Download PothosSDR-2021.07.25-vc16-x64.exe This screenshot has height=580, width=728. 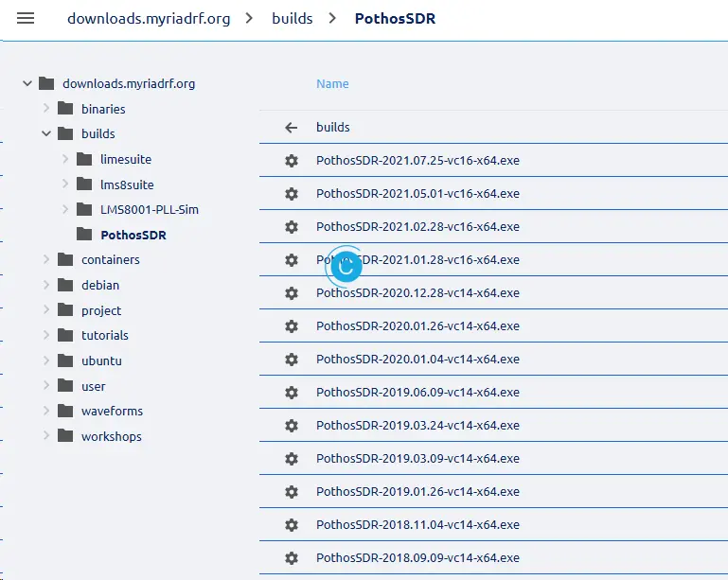(x=417, y=161)
